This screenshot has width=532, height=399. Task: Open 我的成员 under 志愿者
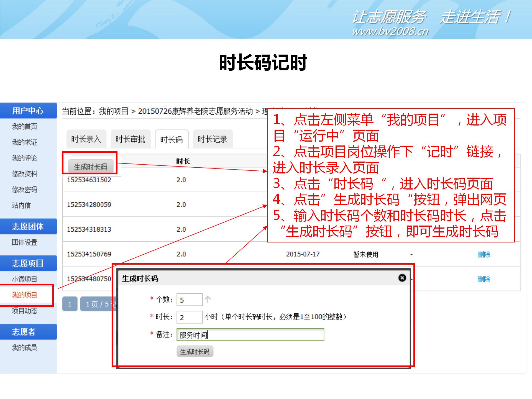pyautogui.click(x=25, y=348)
